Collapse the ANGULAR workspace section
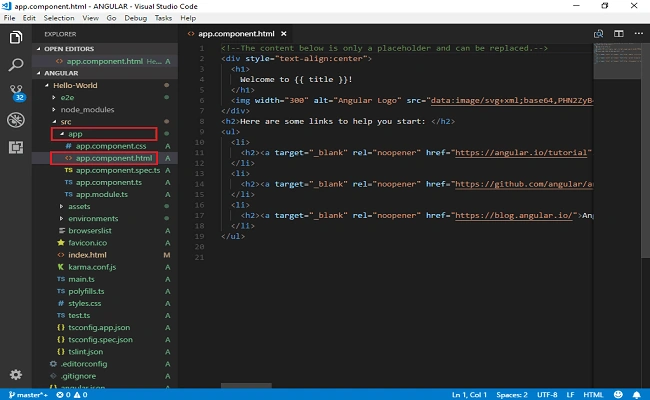The height and width of the screenshot is (400, 650). point(105,73)
